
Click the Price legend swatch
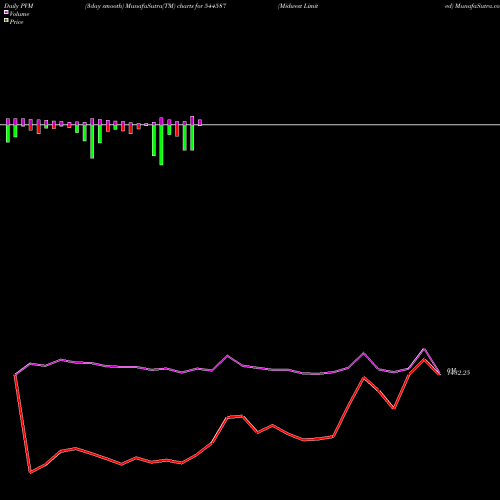pos(6,21)
